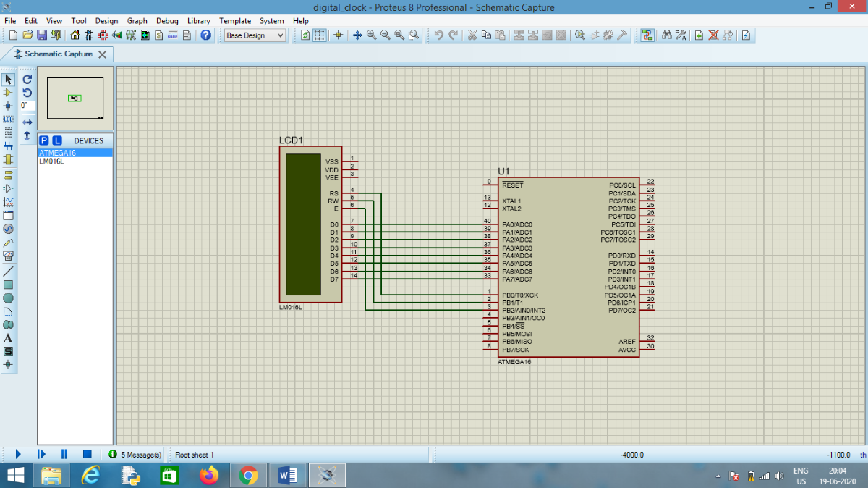Select ATMEGA16 in the devices list
The image size is (868, 488).
tap(75, 153)
